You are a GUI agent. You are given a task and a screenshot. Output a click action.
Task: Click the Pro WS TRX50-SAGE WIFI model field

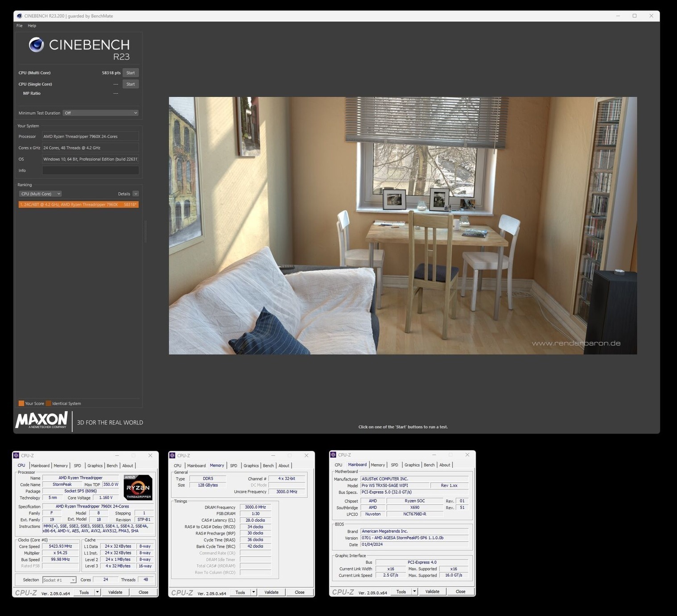395,485
